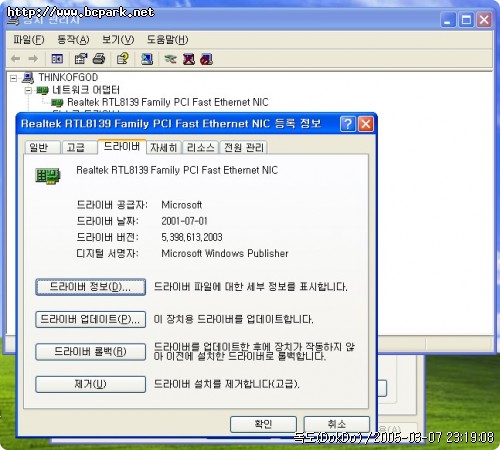Click the 드라이버 롤백(R) button
The width and height of the screenshot is (500, 450).
(90, 352)
